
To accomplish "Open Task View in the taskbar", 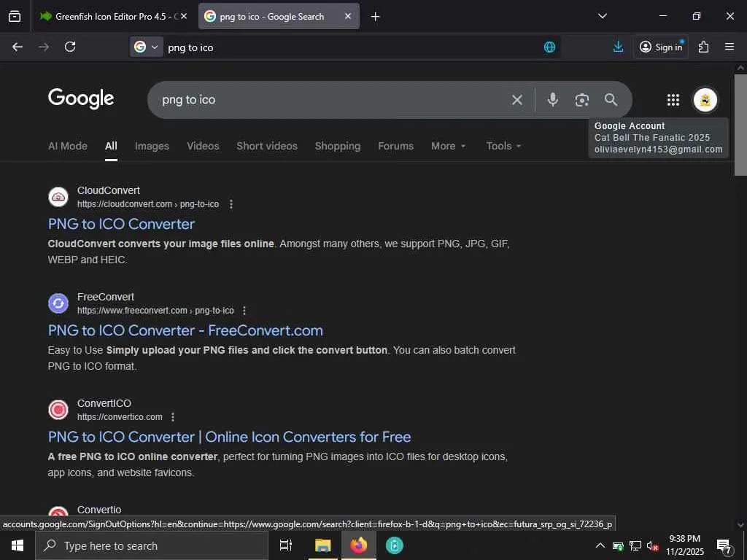I will coord(286,545).
